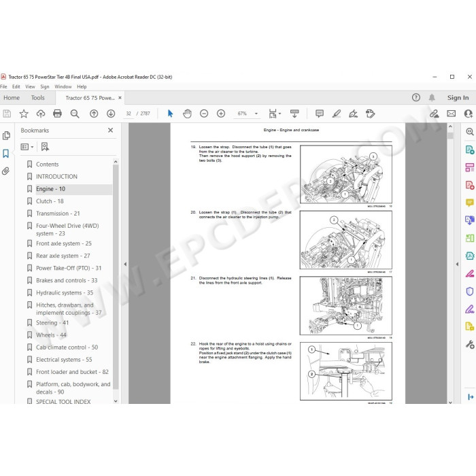Open the View menu
The width and height of the screenshot is (476, 476).
[x=30, y=87]
